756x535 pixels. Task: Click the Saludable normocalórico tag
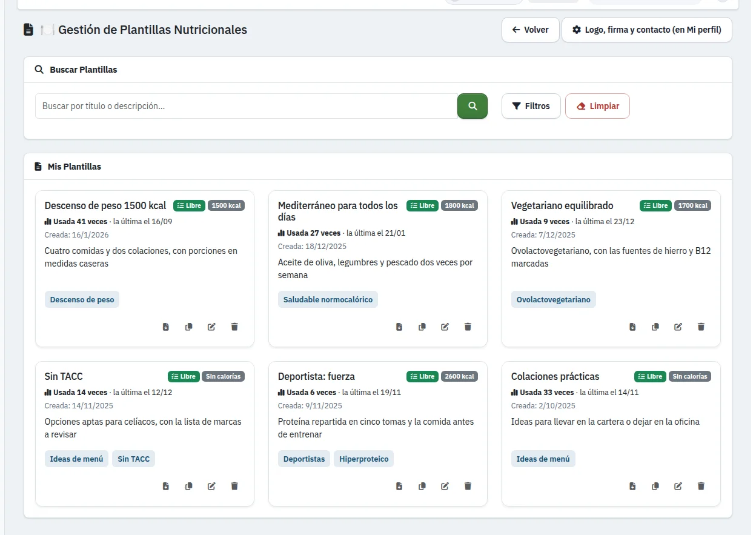pos(328,299)
